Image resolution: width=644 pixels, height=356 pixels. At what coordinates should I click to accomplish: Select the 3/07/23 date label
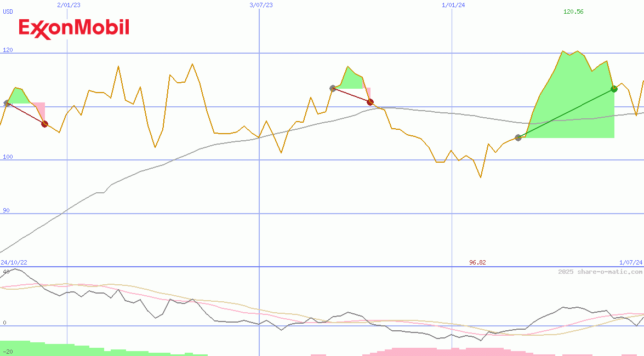[261, 5]
